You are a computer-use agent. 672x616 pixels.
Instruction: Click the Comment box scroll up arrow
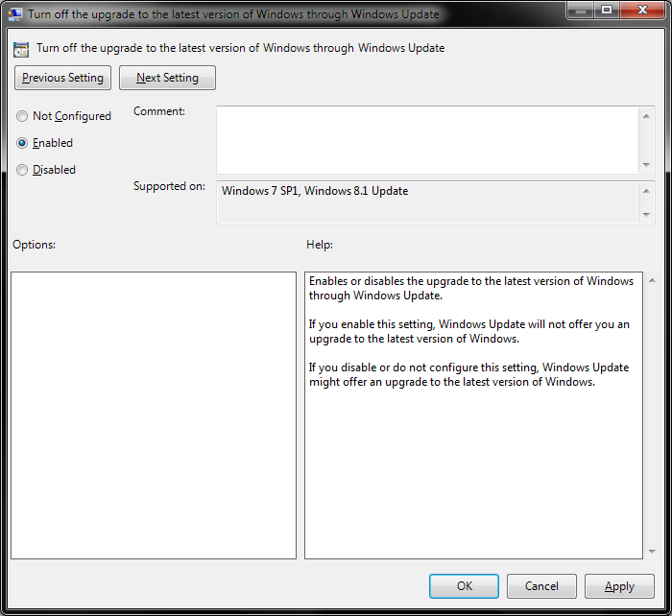coord(646,116)
